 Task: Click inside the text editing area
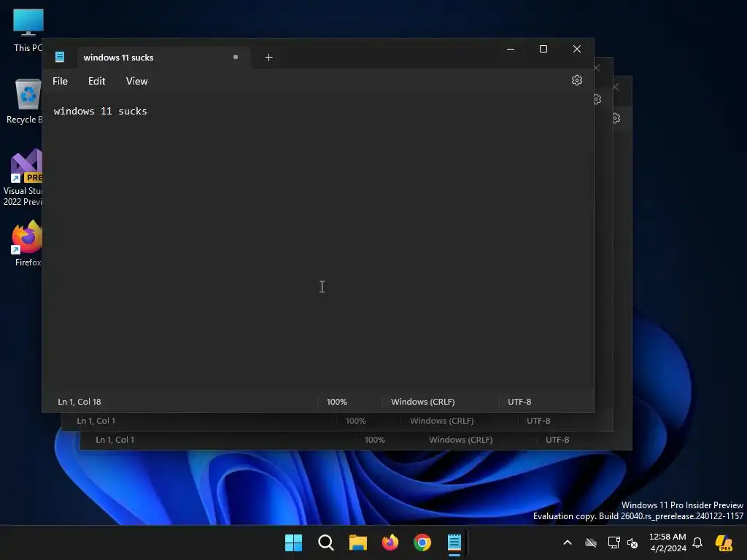point(317,243)
